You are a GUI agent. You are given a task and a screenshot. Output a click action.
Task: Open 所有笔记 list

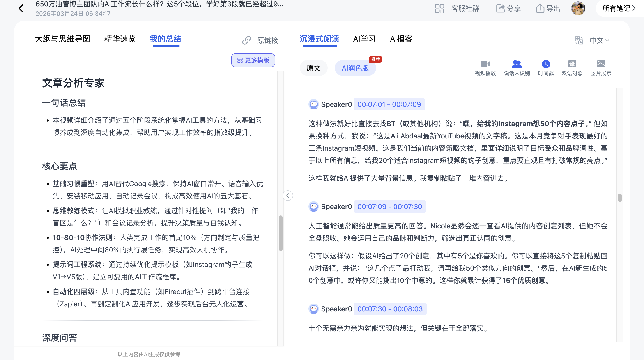point(619,9)
